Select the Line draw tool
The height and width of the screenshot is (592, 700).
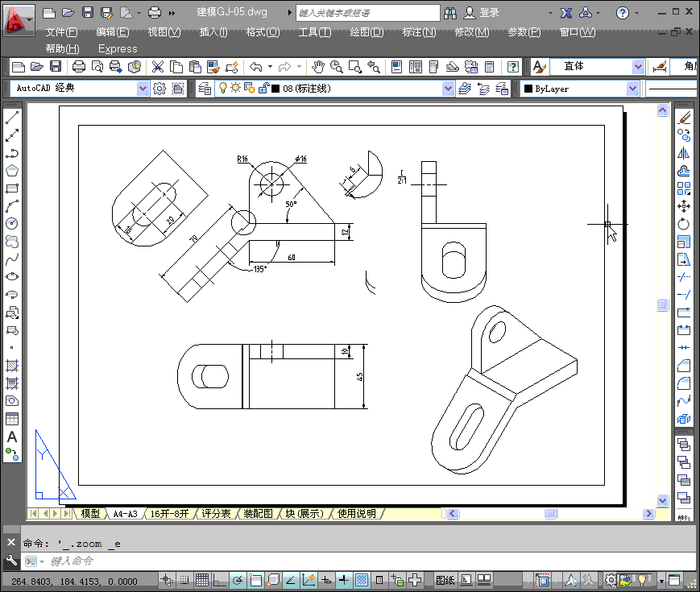pos(12,118)
